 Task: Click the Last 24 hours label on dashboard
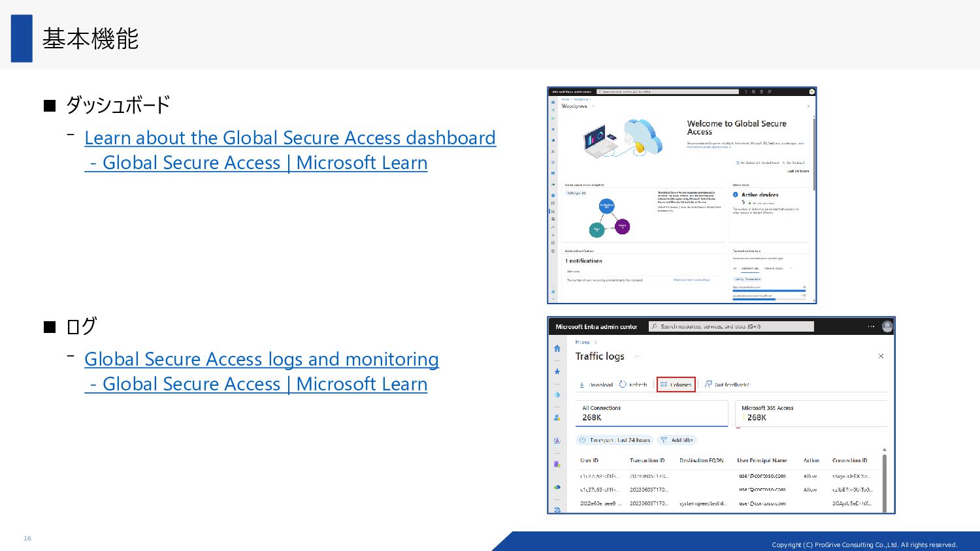tap(798, 171)
